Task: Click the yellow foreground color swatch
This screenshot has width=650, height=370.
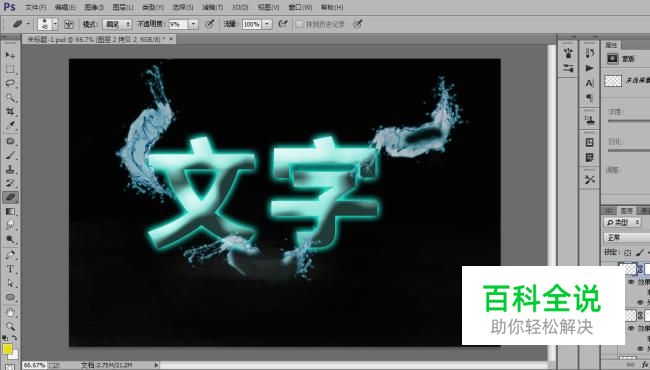Action: pos(7,349)
